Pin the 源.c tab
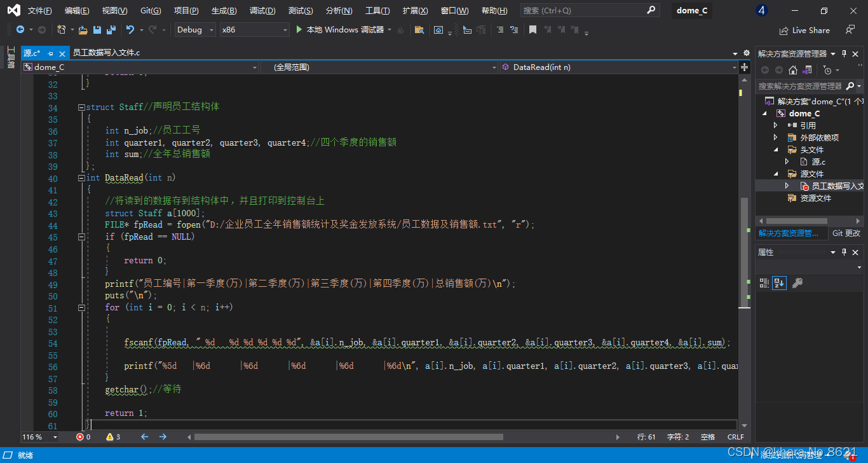Image resolution: width=868 pixels, height=463 pixels. coord(50,53)
